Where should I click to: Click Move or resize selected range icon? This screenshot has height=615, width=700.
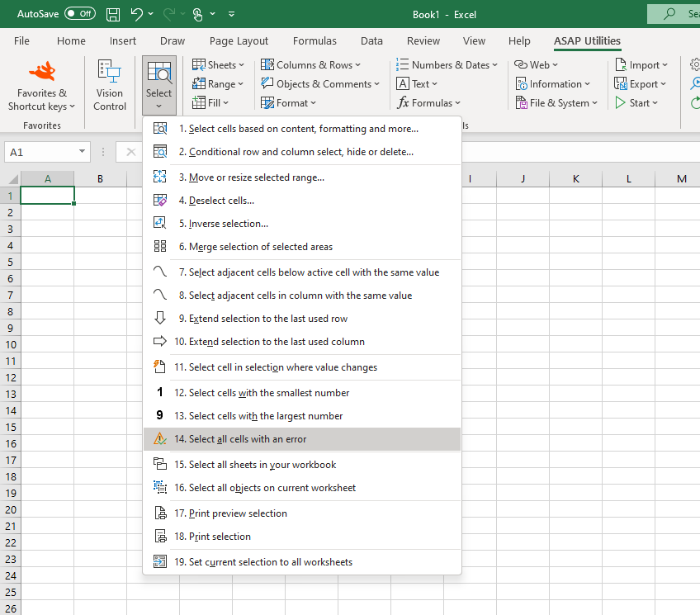pos(160,177)
